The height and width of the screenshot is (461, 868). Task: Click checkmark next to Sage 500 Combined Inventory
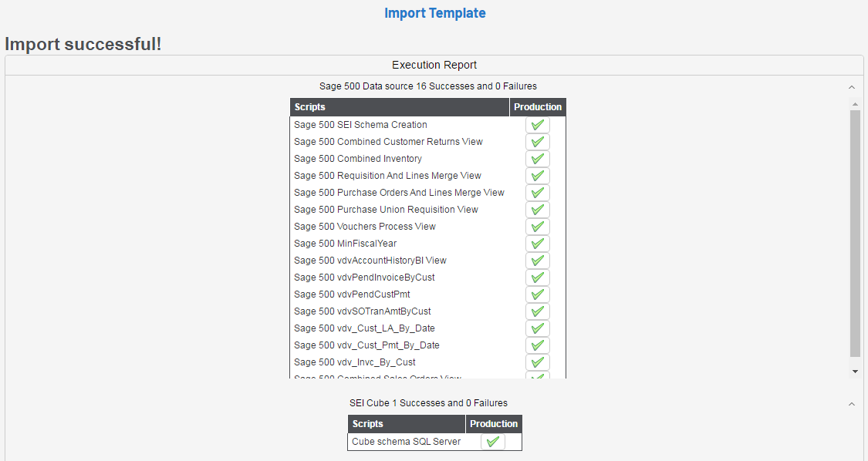coord(538,159)
